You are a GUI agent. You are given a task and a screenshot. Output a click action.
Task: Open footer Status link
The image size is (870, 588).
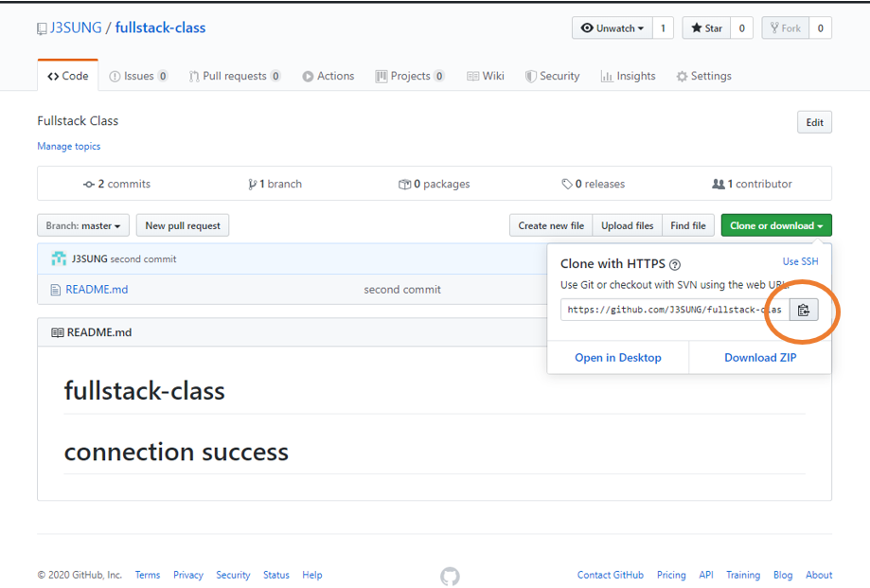pos(276,576)
